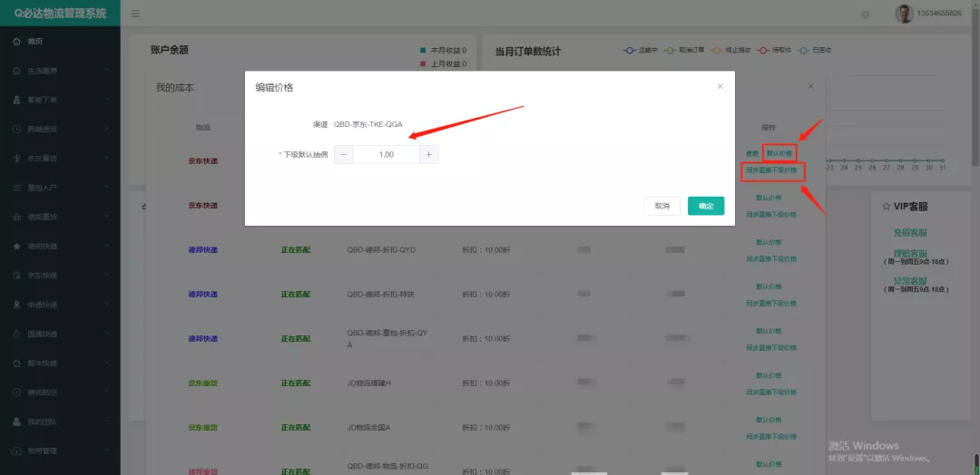
Task: Click 默认价格 for JD物流全国A row
Action: click(769, 420)
